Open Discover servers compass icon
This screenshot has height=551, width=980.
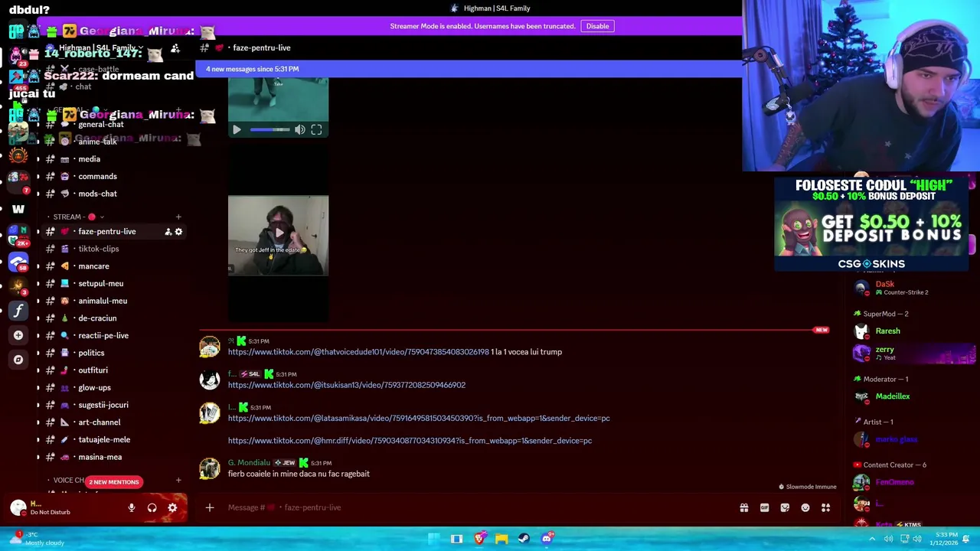[x=18, y=360]
